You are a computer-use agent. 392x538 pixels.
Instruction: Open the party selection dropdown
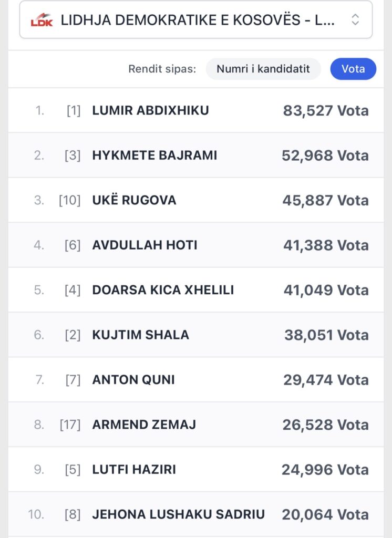[195, 20]
